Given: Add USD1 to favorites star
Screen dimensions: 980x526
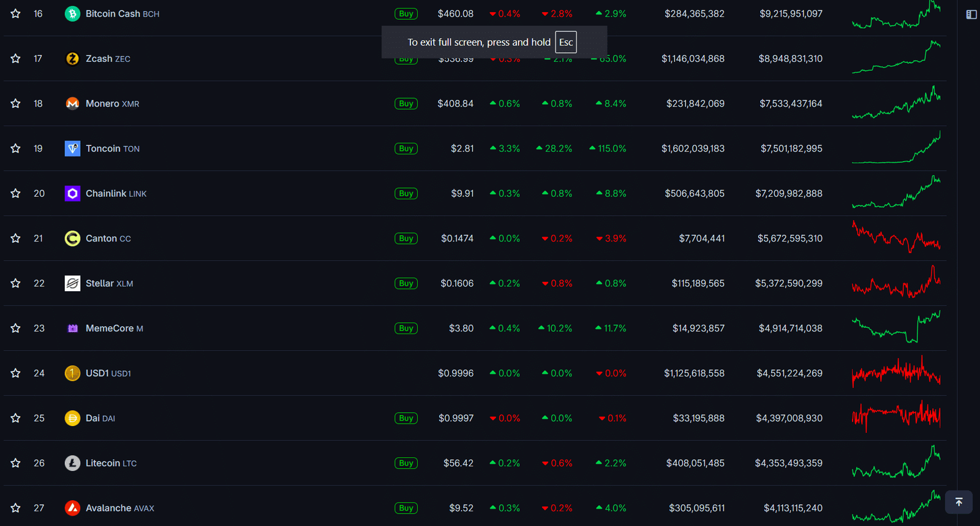Looking at the screenshot, I should (15, 373).
